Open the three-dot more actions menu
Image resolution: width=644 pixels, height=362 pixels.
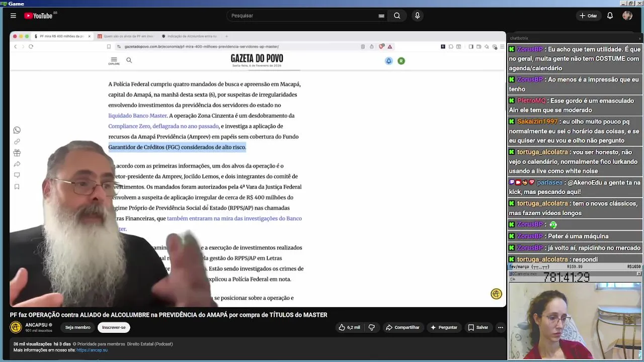(x=500, y=327)
